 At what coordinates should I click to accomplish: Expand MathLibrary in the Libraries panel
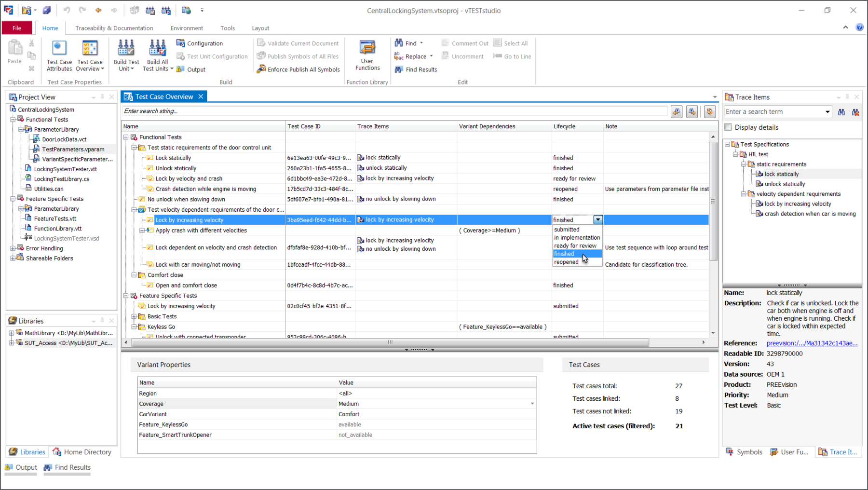(12, 333)
